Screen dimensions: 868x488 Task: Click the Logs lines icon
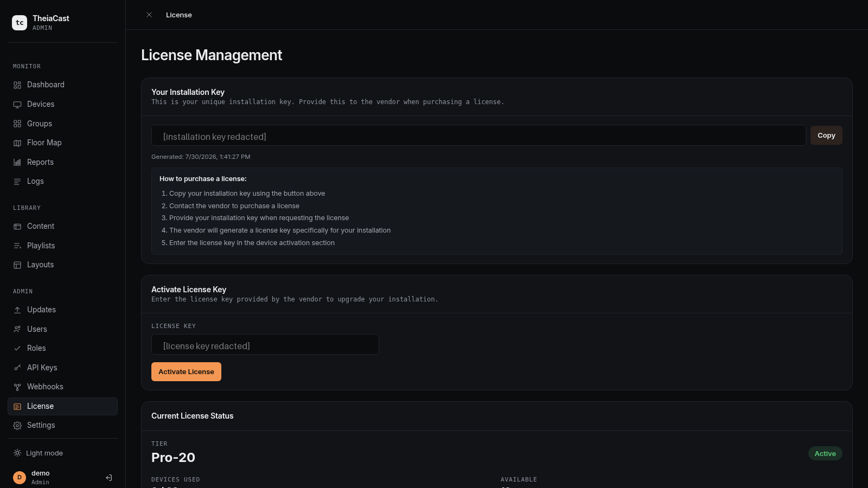coord(17,182)
